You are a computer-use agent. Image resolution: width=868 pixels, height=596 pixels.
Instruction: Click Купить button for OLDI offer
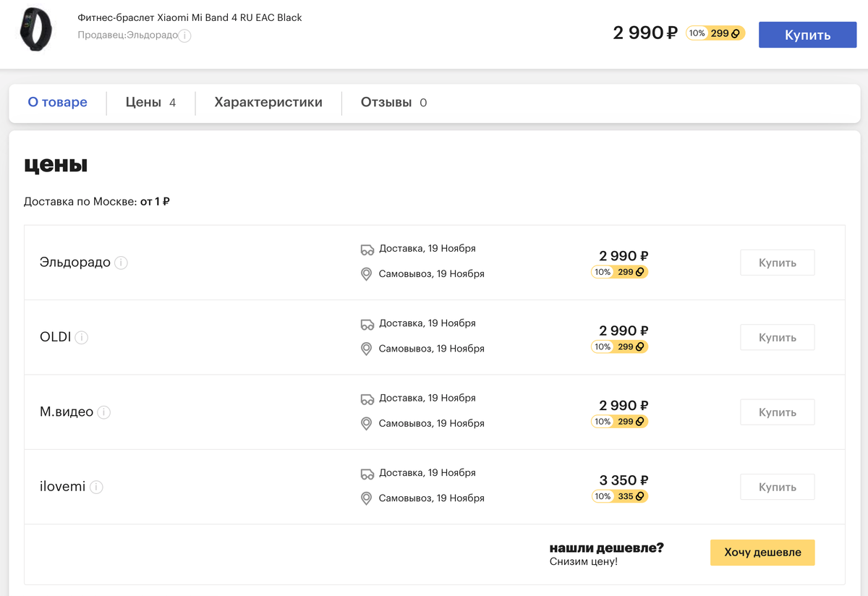[777, 337]
